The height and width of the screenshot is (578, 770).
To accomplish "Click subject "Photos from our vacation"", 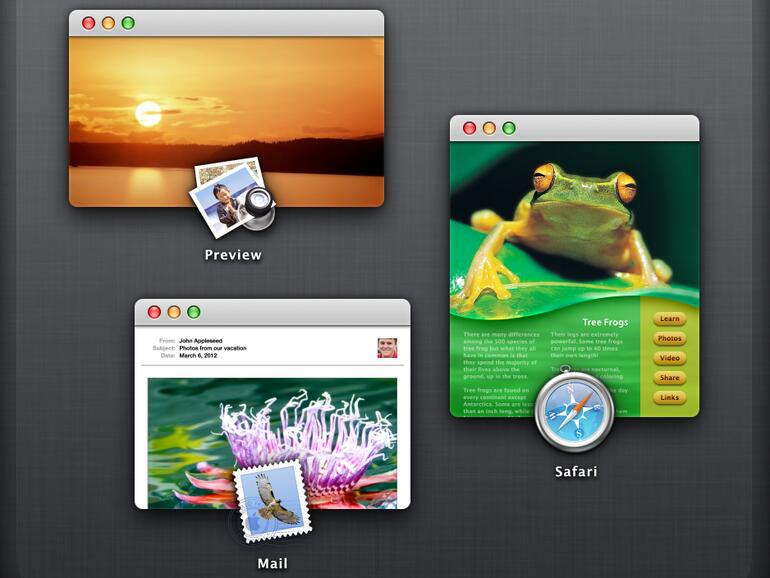I will pos(213,348).
